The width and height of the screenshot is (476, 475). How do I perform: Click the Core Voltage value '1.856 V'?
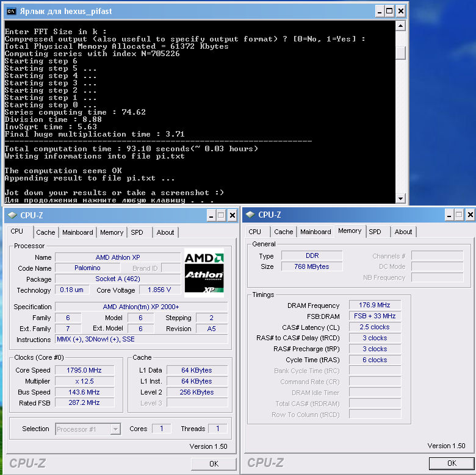pos(160,290)
